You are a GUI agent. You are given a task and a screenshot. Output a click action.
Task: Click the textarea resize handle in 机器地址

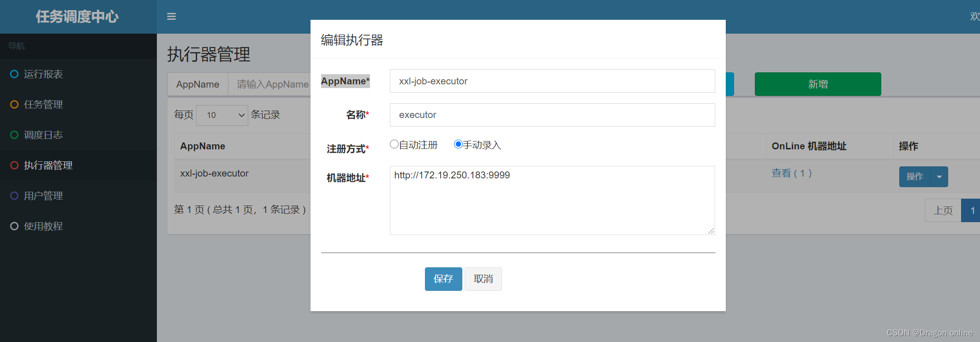(711, 231)
